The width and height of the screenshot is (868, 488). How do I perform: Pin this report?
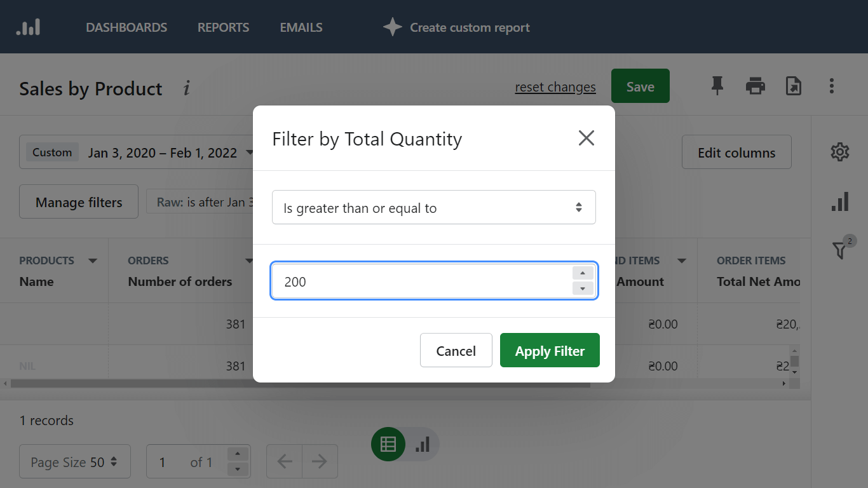click(x=717, y=86)
